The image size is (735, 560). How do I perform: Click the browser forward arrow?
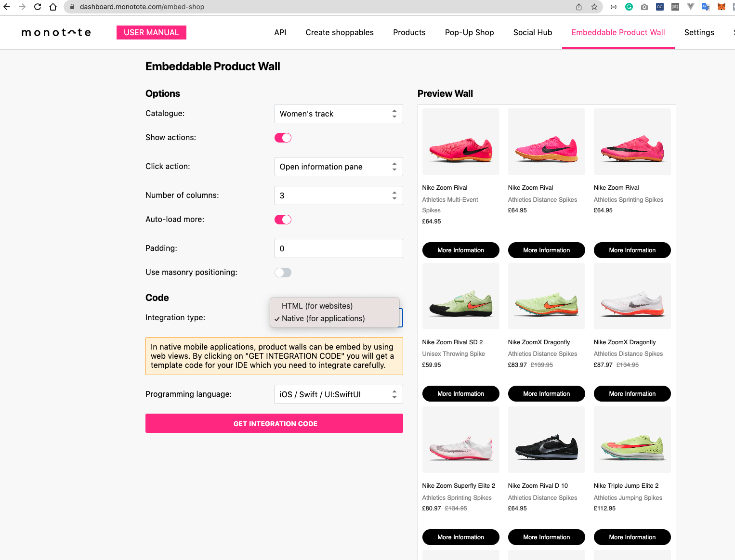22,7
